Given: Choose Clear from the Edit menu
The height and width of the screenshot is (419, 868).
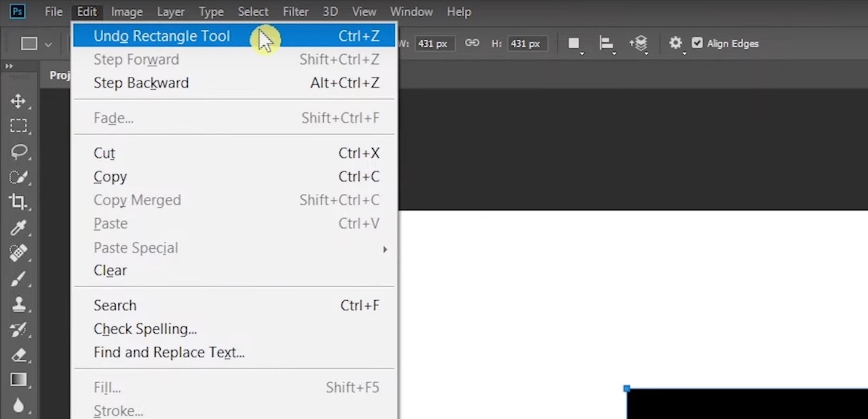Looking at the screenshot, I should pyautogui.click(x=234, y=270).
